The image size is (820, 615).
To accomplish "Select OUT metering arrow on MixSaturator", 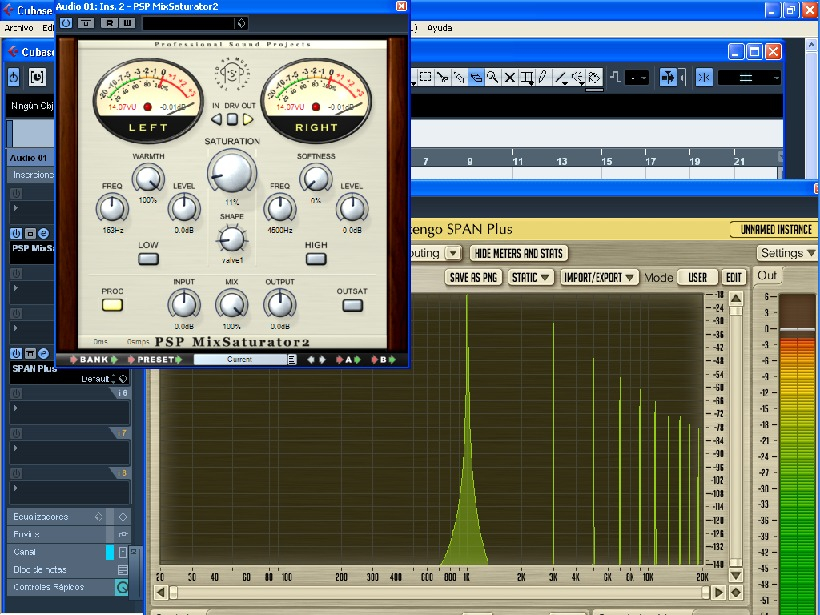I will pyautogui.click(x=248, y=120).
